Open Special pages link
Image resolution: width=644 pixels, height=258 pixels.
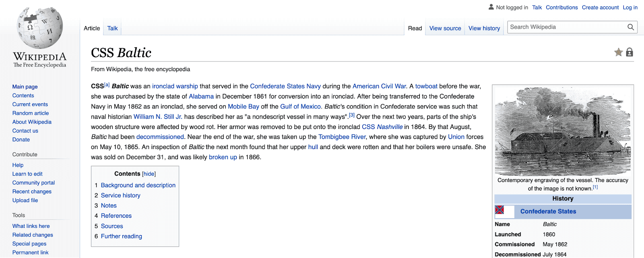(29, 244)
